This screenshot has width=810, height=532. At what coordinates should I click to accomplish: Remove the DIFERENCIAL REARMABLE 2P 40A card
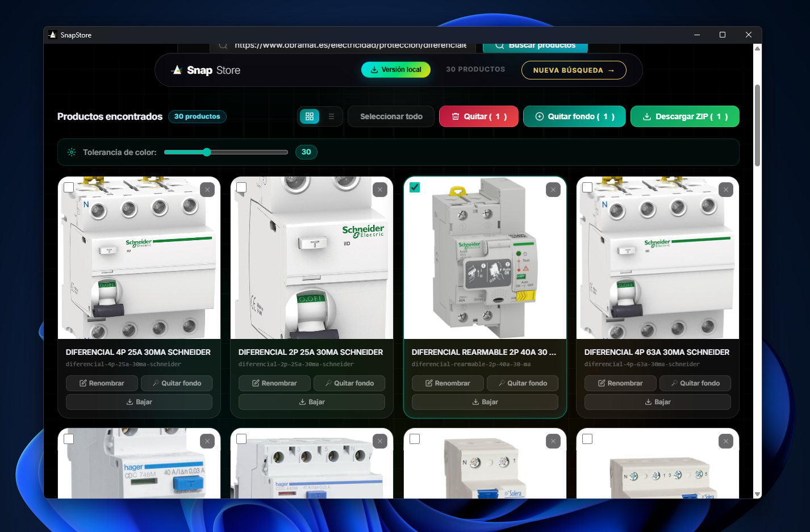click(x=553, y=190)
